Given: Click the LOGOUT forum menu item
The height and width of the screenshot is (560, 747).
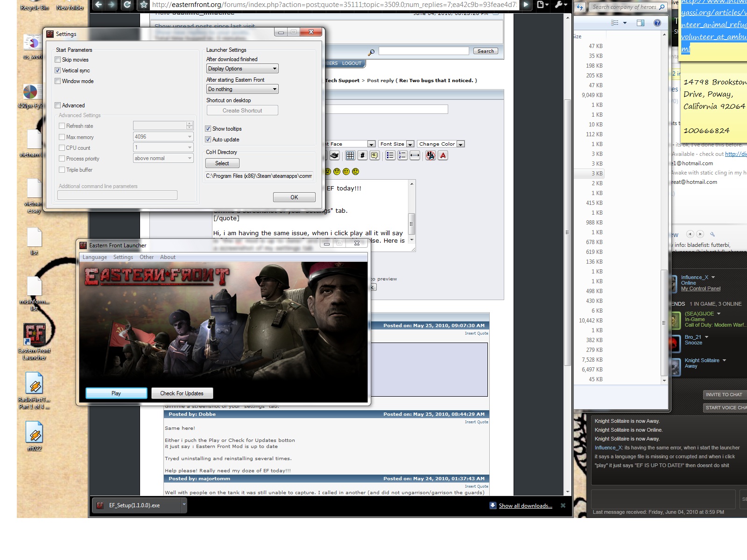Looking at the screenshot, I should point(352,63).
